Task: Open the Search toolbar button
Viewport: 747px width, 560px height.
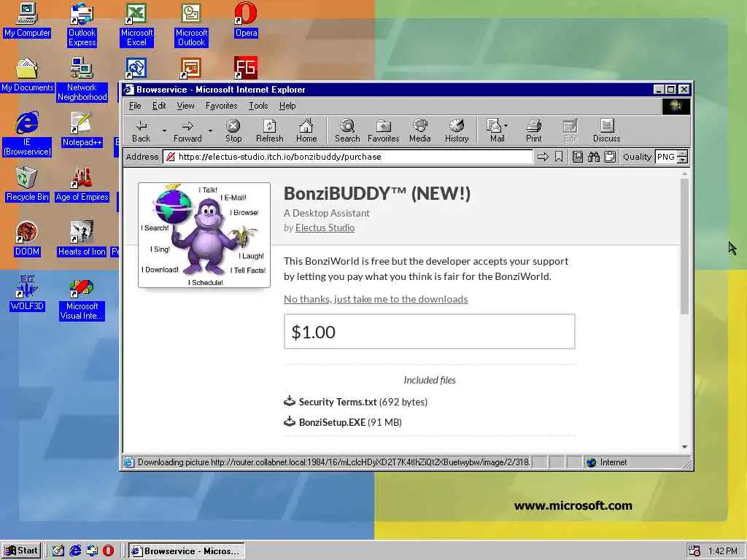Action: [x=347, y=131]
